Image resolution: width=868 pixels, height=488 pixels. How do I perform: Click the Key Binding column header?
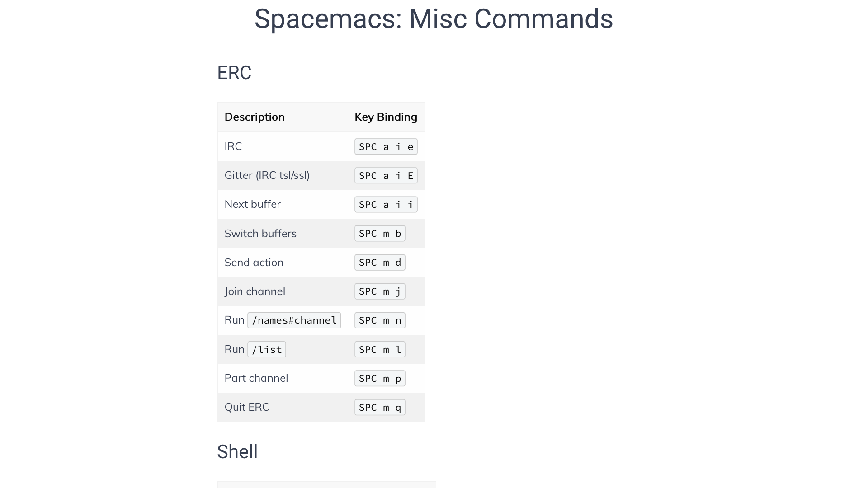click(x=386, y=117)
